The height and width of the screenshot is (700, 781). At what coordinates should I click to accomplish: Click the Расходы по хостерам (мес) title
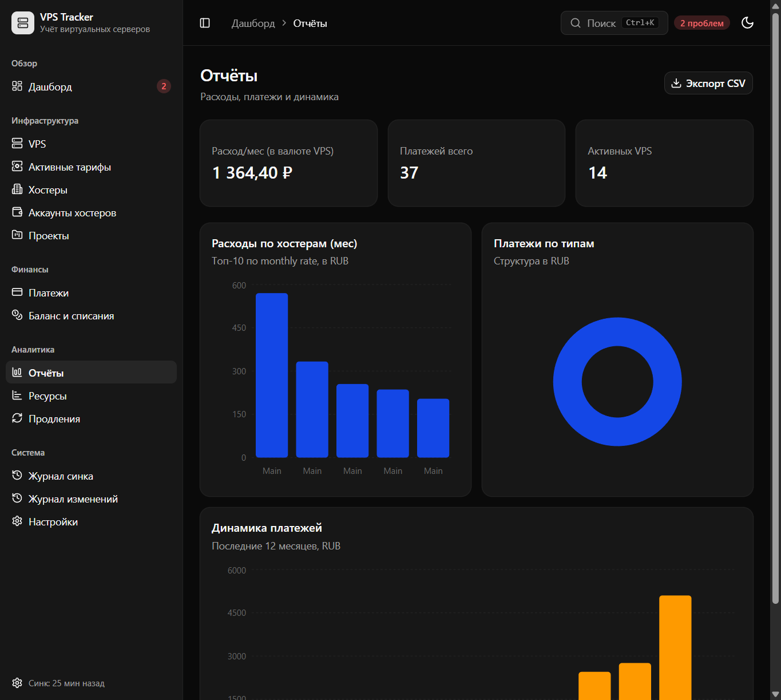point(284,243)
